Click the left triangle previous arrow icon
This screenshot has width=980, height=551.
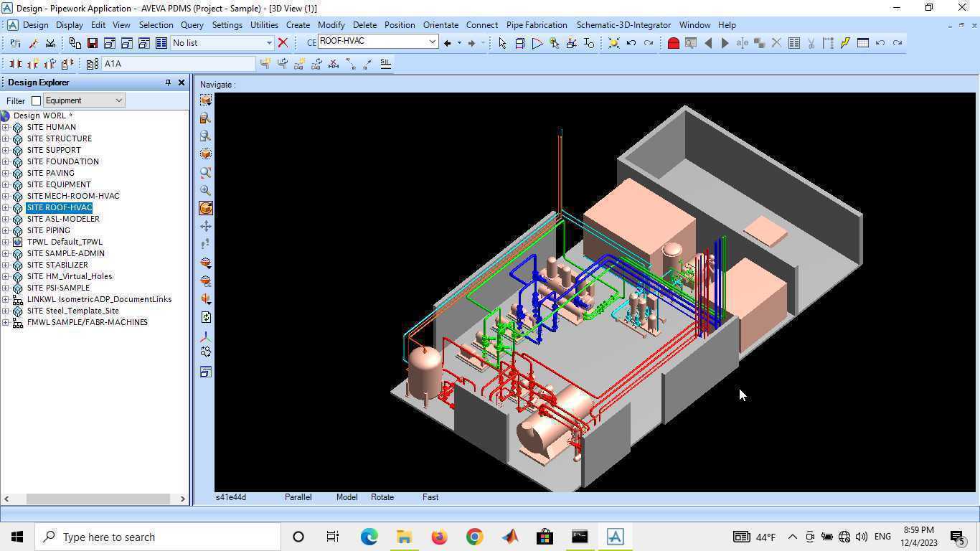708,43
